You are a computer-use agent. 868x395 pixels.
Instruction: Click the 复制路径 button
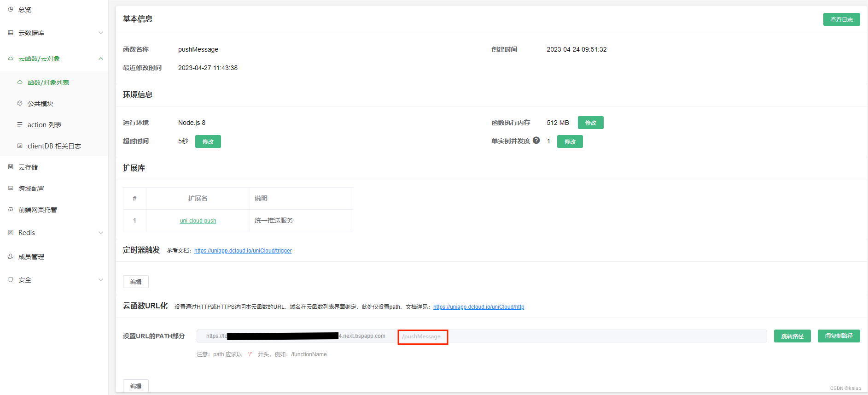coord(839,336)
